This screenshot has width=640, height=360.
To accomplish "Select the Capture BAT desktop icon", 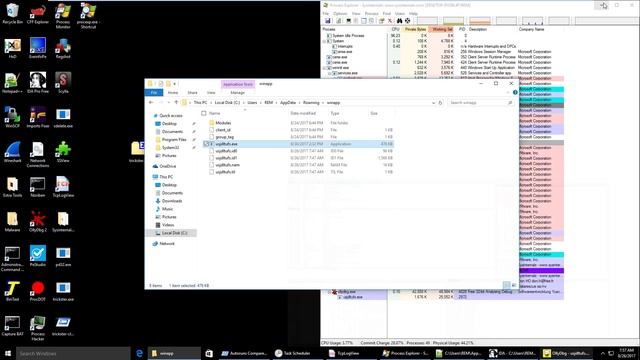I will (x=13, y=326).
